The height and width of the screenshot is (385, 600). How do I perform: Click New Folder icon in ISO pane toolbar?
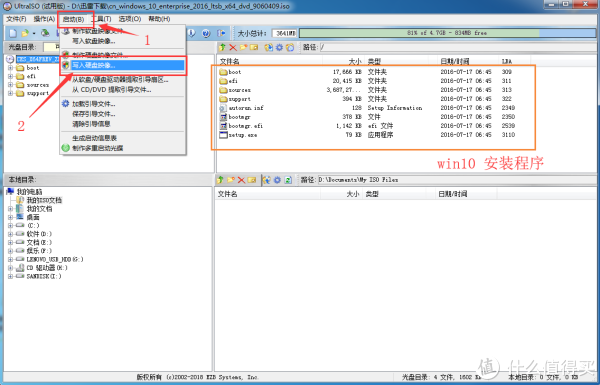pyautogui.click(x=243, y=47)
